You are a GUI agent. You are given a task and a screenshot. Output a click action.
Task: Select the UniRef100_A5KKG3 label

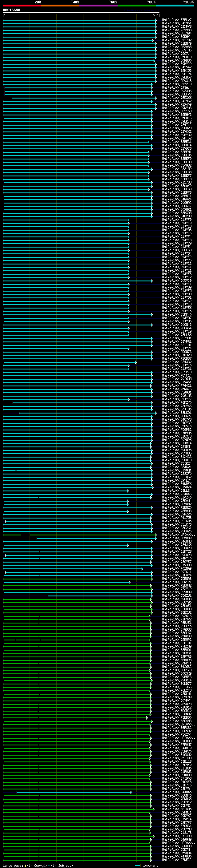click(x=176, y=636)
